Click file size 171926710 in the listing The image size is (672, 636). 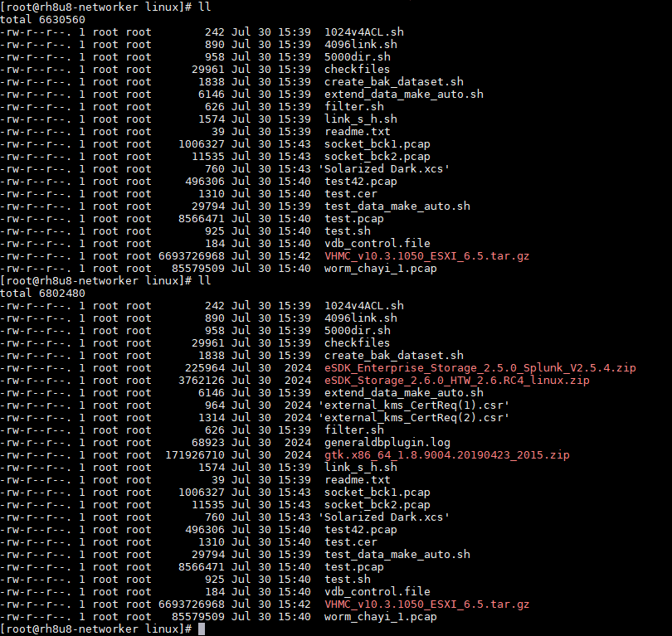[x=195, y=455]
